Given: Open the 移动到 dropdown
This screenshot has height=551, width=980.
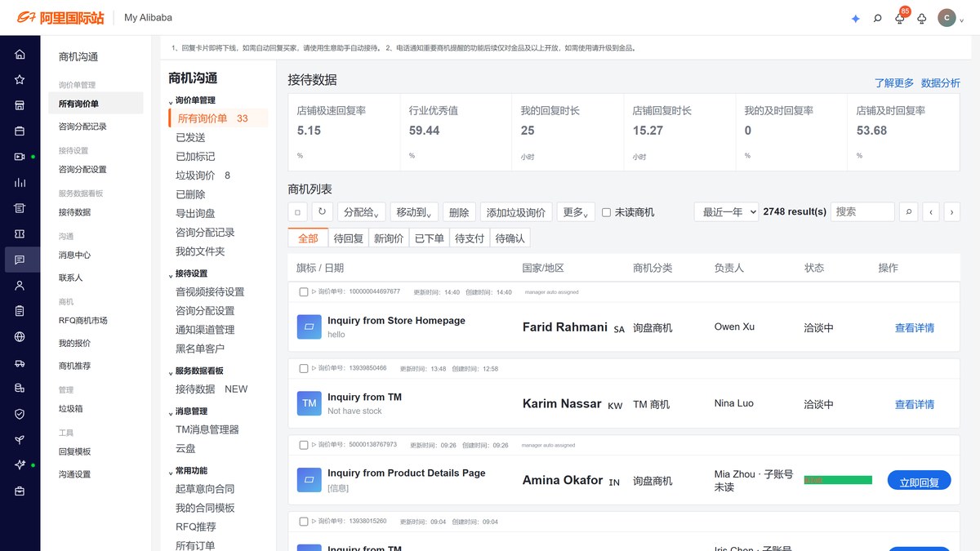Looking at the screenshot, I should [415, 212].
